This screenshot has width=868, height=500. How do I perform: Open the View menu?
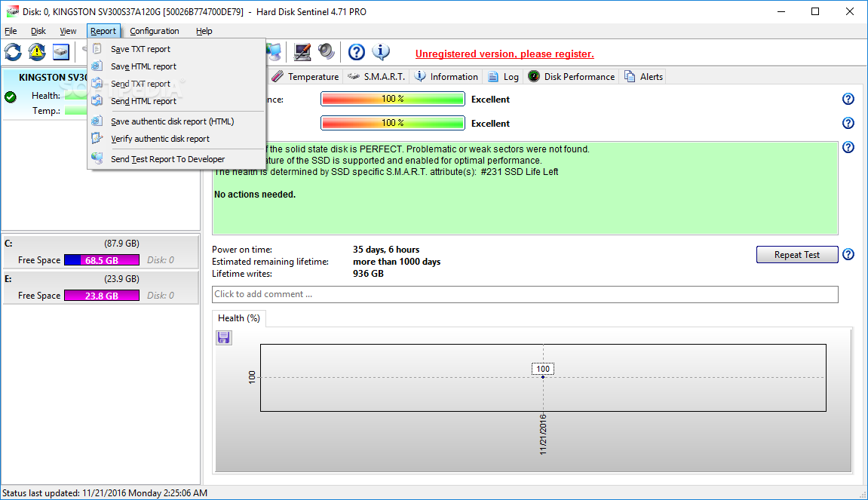pos(68,31)
